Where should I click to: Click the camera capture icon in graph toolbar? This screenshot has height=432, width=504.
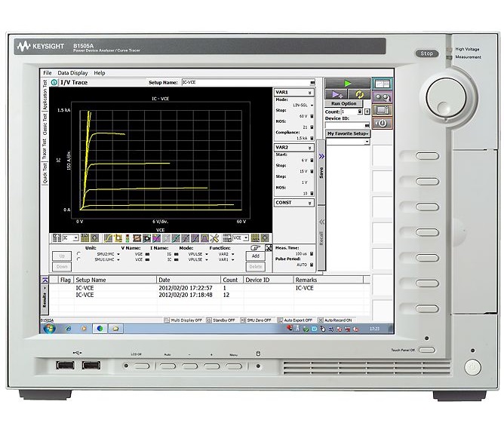pyautogui.click(x=146, y=238)
